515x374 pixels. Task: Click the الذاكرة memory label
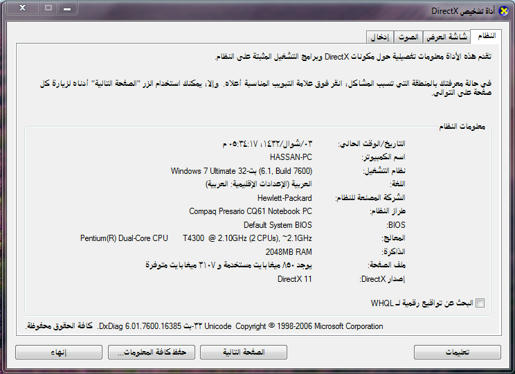tap(394, 252)
